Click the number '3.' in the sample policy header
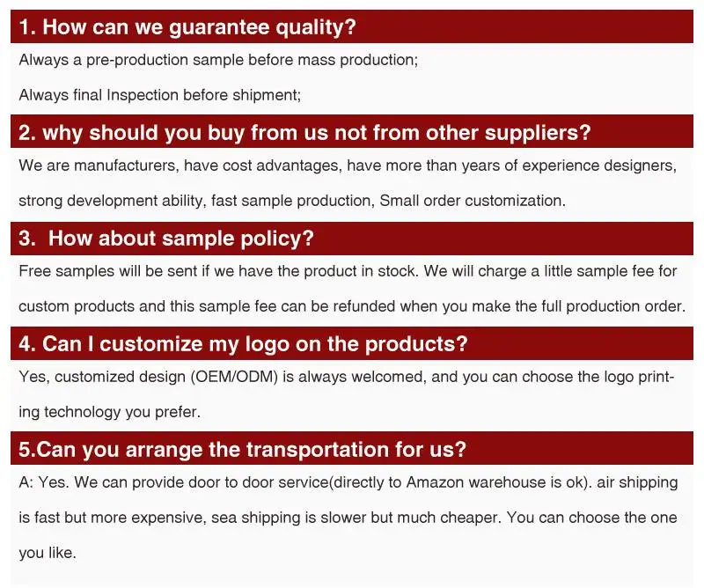This screenshot has height=588, width=704. (27, 238)
